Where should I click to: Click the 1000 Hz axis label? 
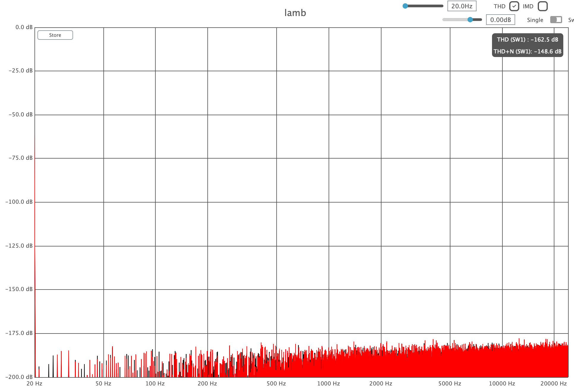click(328, 383)
